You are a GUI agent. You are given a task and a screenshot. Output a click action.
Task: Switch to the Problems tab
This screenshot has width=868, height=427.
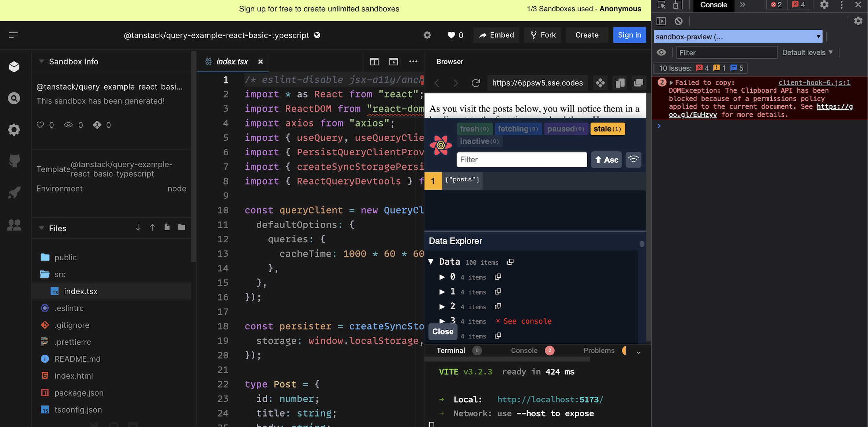599,350
